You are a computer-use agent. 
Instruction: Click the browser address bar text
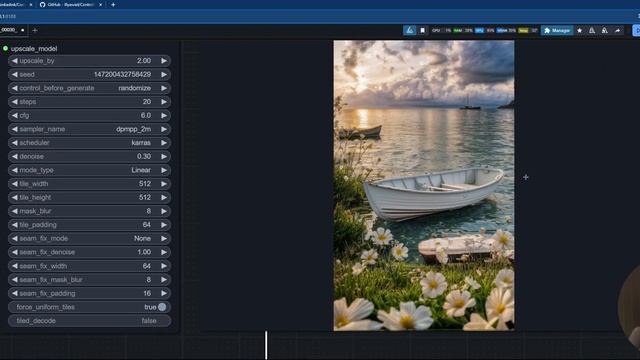tap(8, 16)
